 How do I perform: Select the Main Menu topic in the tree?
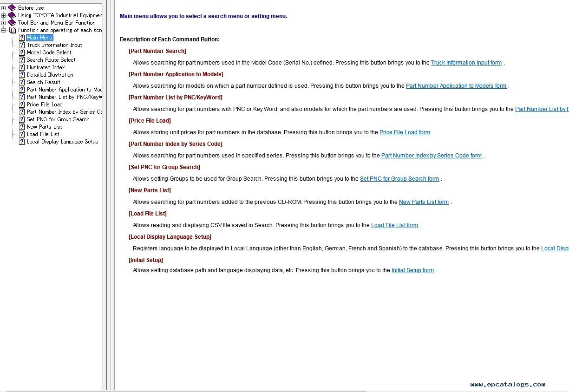(x=40, y=38)
